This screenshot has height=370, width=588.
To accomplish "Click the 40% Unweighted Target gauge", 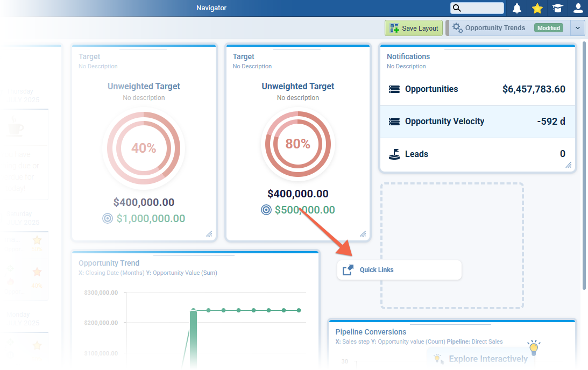I will (x=144, y=148).
